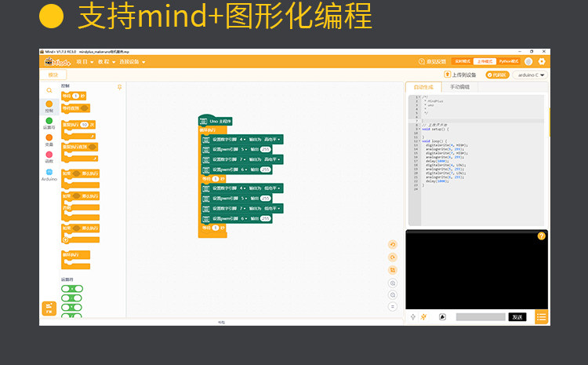Viewport: 588px width, 365px height.
Task: Click the 书包 backpack bar at bottom
Action: 221,322
